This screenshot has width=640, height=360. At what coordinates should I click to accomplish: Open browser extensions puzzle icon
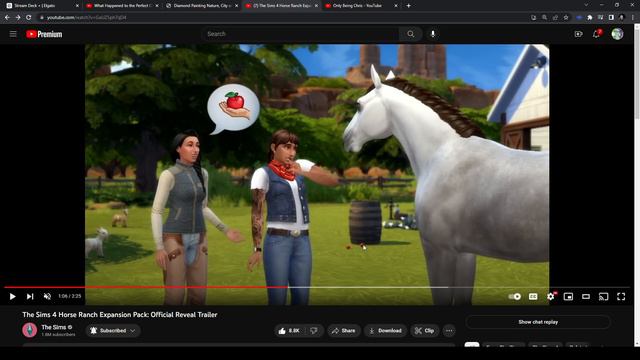tap(589, 18)
